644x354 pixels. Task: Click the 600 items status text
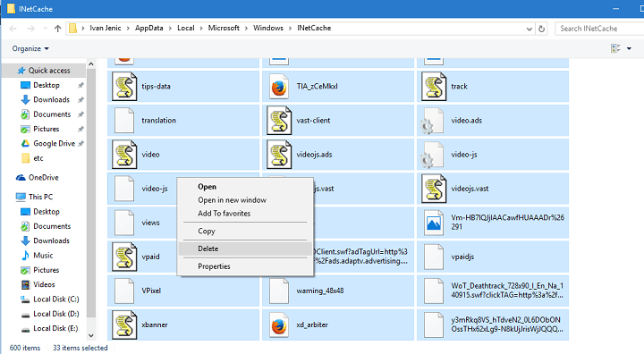point(25,348)
